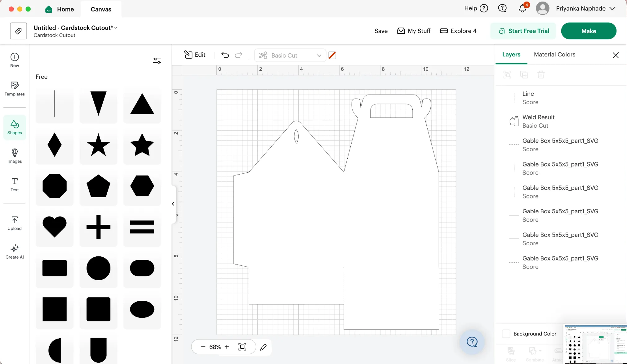Switch to the Layers tab
Viewport: 627px width, 364px height.
point(511,55)
